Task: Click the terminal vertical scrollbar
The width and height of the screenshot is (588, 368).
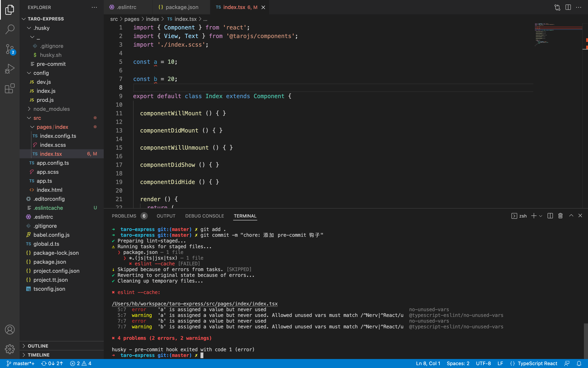Action: click(586, 341)
